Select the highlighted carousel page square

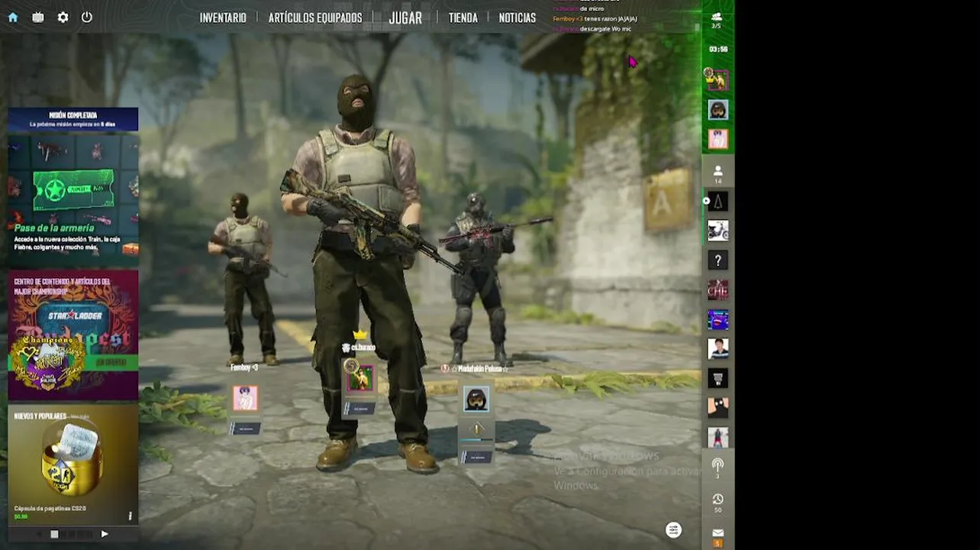pos(54,534)
